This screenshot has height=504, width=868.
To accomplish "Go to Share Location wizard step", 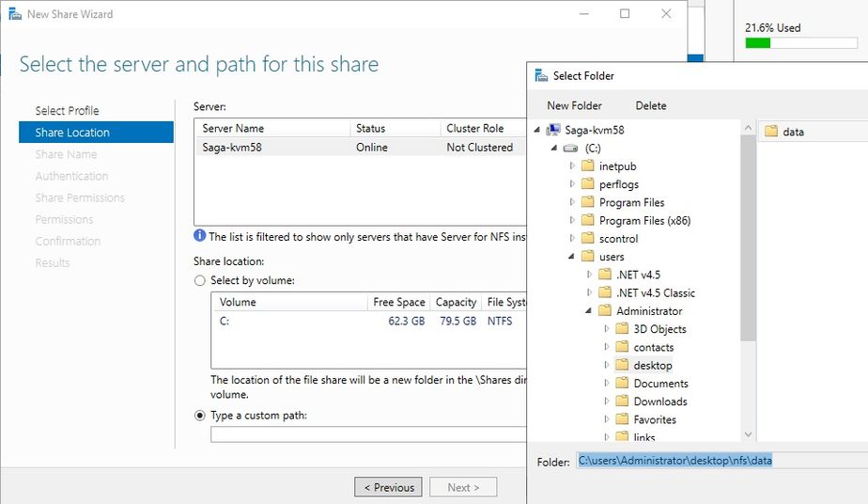I will coord(72,133).
